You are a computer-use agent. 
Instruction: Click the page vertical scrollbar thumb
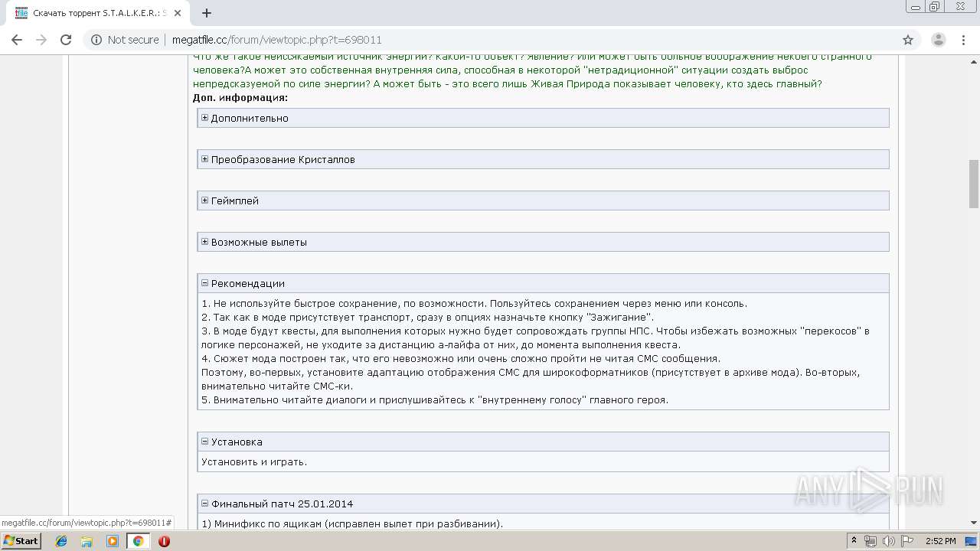pyautogui.click(x=973, y=184)
